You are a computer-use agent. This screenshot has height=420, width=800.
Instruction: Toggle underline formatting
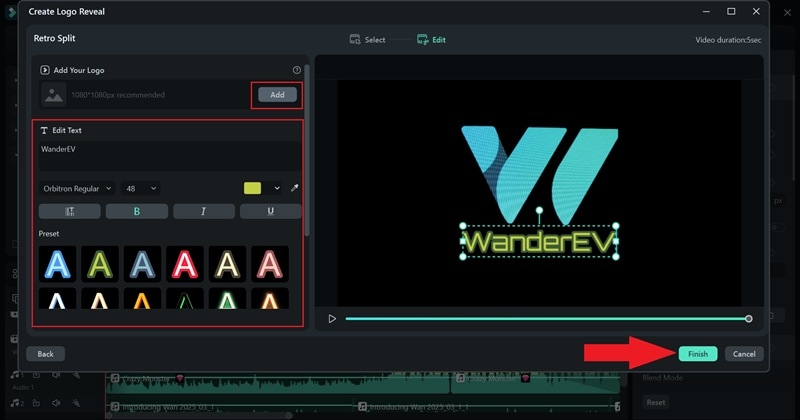pos(270,211)
